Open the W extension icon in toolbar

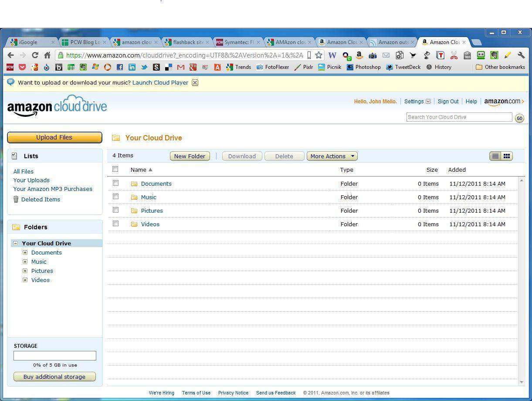332,55
